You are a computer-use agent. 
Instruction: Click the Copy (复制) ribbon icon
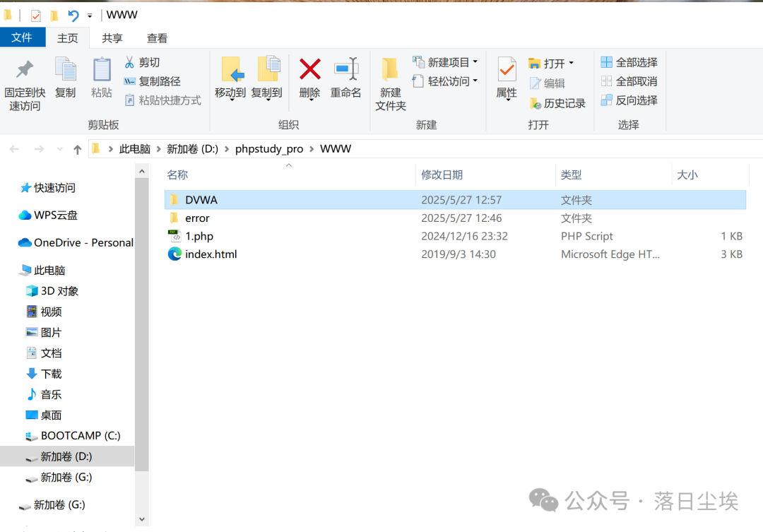pyautogui.click(x=65, y=69)
